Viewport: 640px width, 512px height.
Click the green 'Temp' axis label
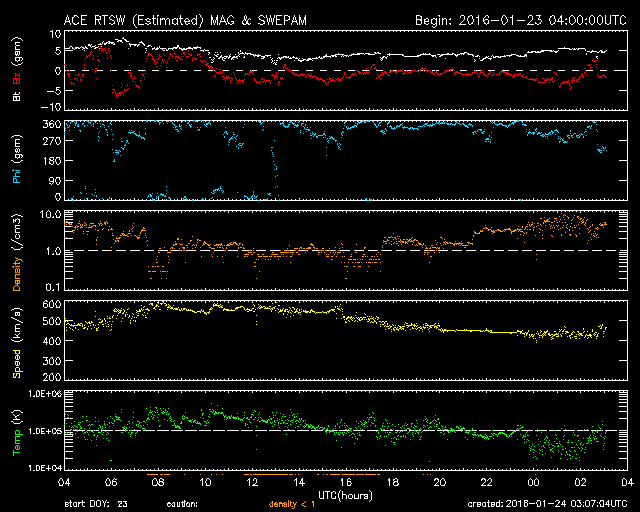coord(17,443)
